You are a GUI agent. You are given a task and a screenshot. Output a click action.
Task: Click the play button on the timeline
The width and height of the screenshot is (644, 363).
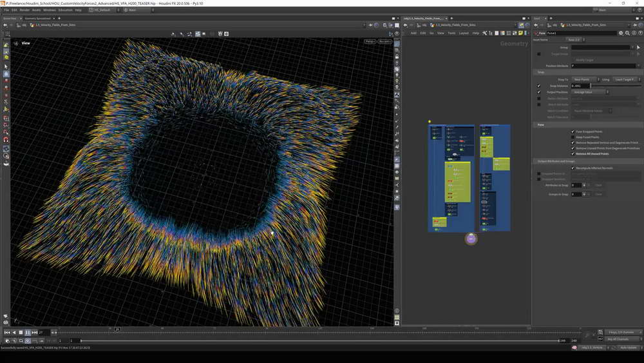28,332
